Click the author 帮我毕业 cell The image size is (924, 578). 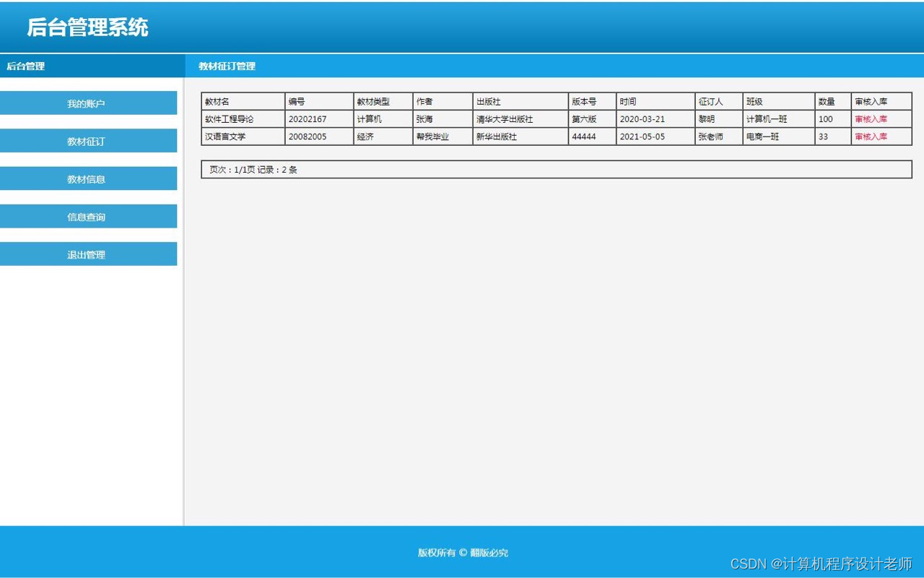point(443,137)
